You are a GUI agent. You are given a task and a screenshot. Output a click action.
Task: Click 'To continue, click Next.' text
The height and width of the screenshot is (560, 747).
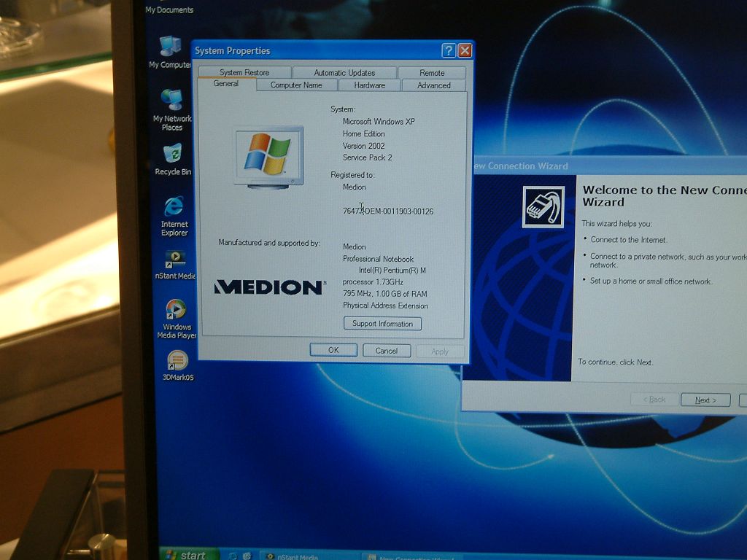(616, 362)
